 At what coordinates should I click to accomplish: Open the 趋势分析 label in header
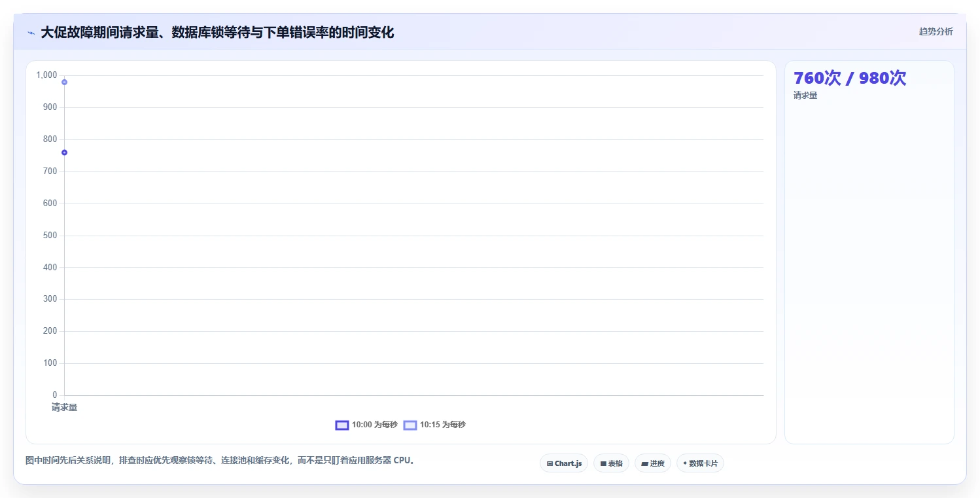(936, 31)
